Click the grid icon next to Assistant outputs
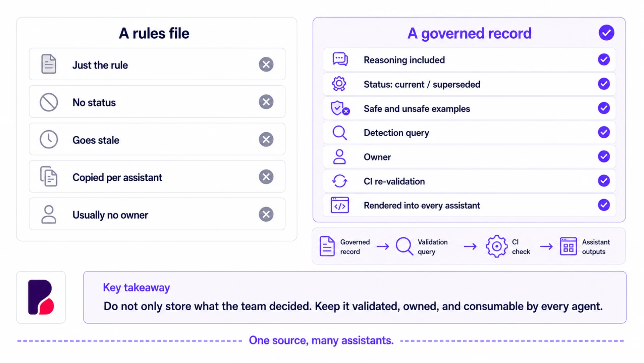The height and width of the screenshot is (363, 644). pos(568,246)
